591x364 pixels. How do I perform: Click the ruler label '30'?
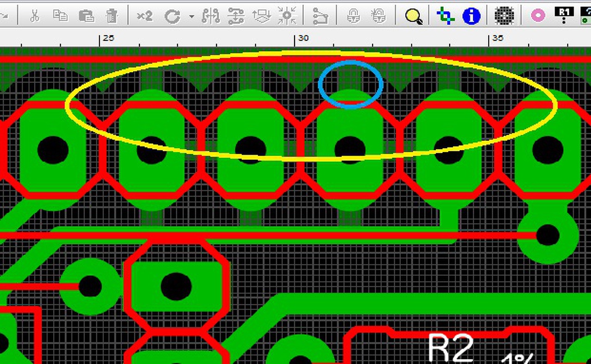[x=303, y=38]
